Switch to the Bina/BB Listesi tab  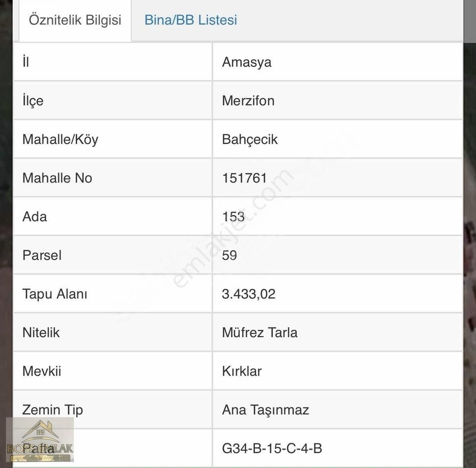click(x=191, y=20)
